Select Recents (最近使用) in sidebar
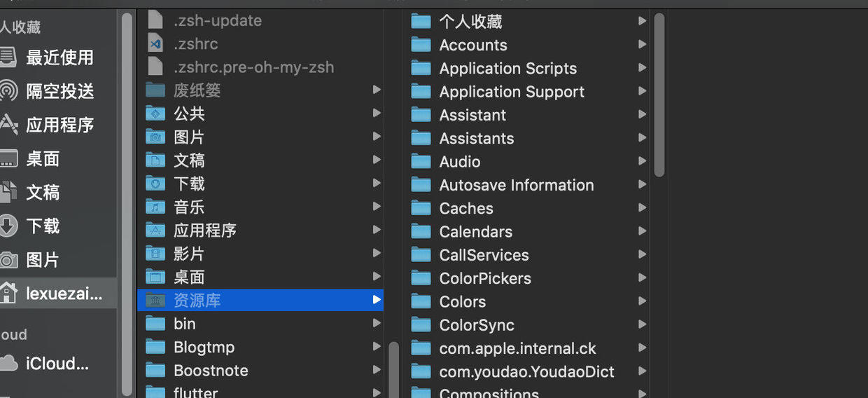 pyautogui.click(x=59, y=57)
